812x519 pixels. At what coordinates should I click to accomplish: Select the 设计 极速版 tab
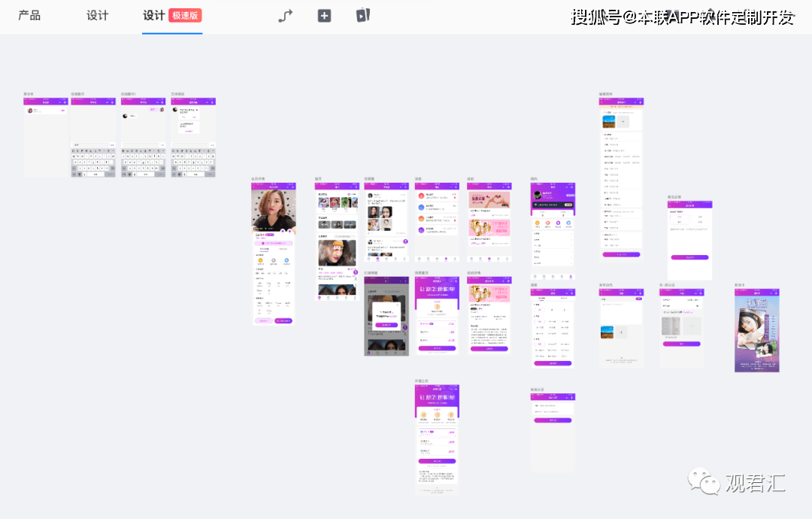pyautogui.click(x=172, y=16)
